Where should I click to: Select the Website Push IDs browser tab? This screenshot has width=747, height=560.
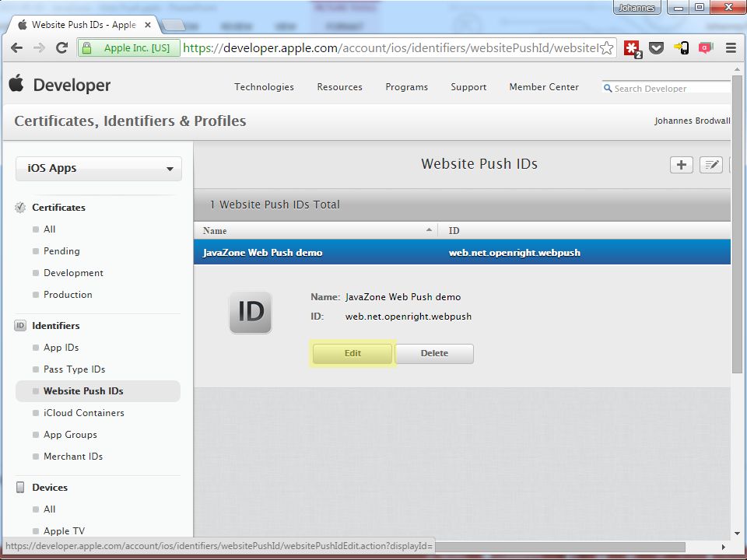point(83,25)
